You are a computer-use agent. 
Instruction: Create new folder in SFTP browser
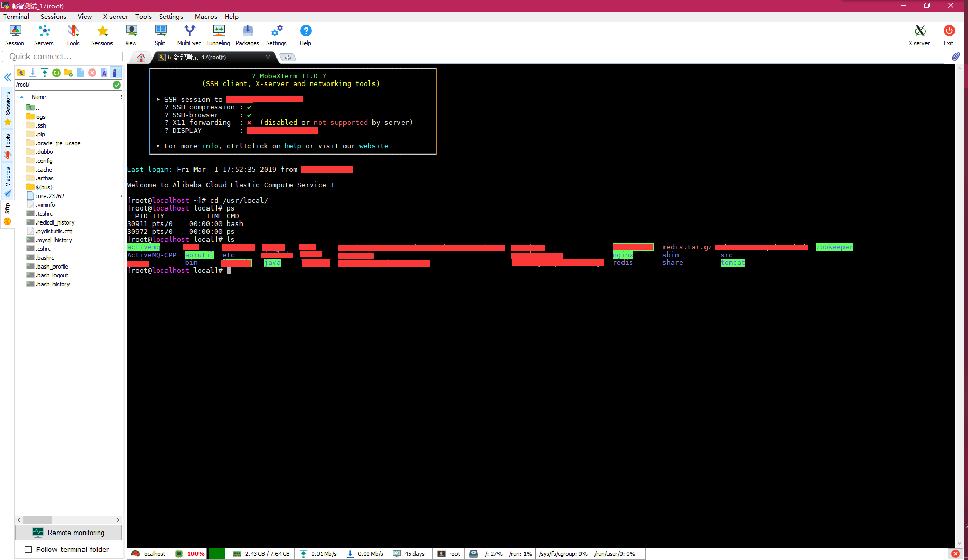68,73
